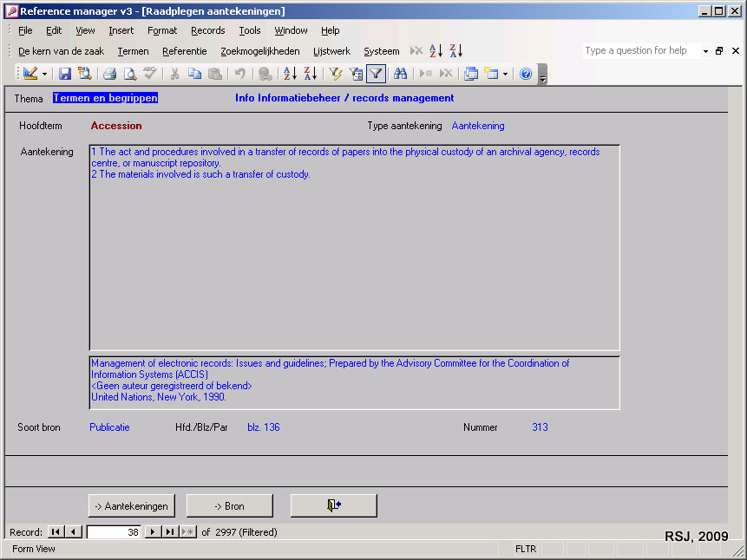Click the Print icon in the toolbar
The width and height of the screenshot is (747, 560).
pos(110,74)
